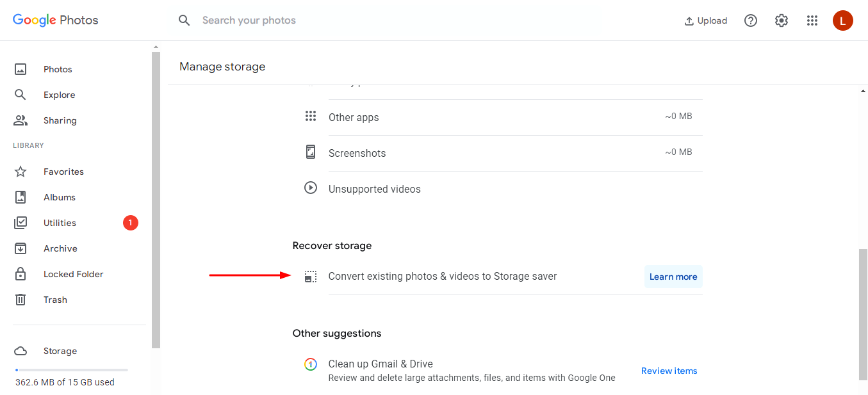The width and height of the screenshot is (868, 395).
Task: Click Learn more about Storage saver
Action: [673, 276]
